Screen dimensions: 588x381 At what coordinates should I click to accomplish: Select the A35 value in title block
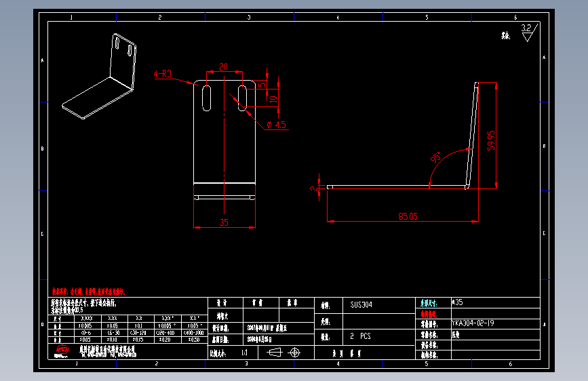(457, 302)
